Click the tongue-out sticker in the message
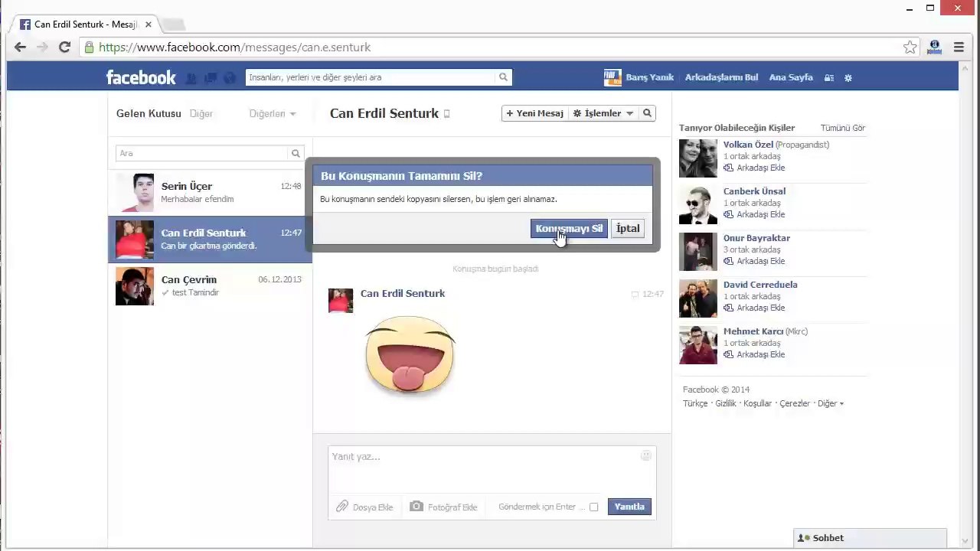Image resolution: width=980 pixels, height=551 pixels. pyautogui.click(x=410, y=354)
